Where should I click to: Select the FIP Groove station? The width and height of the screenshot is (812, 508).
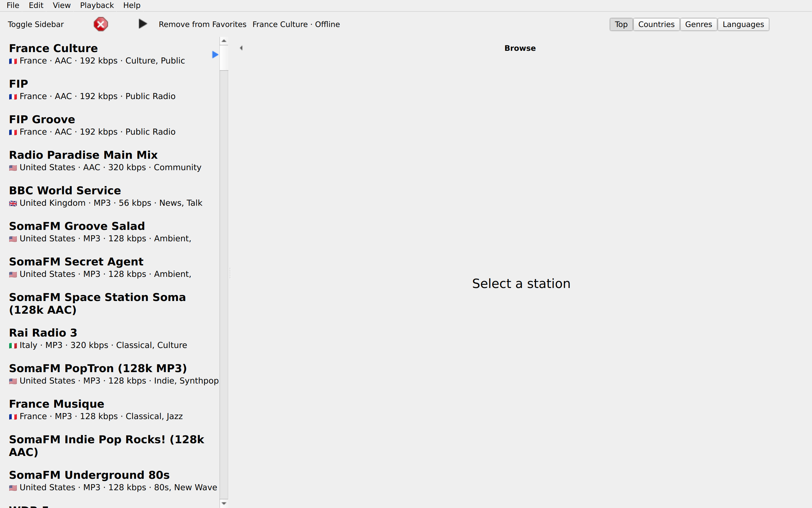[110, 125]
